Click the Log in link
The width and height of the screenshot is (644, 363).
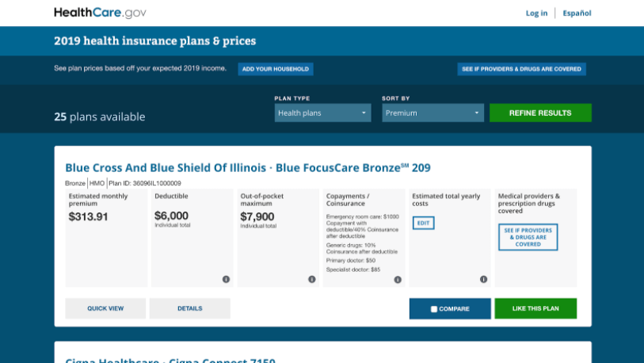[536, 13]
